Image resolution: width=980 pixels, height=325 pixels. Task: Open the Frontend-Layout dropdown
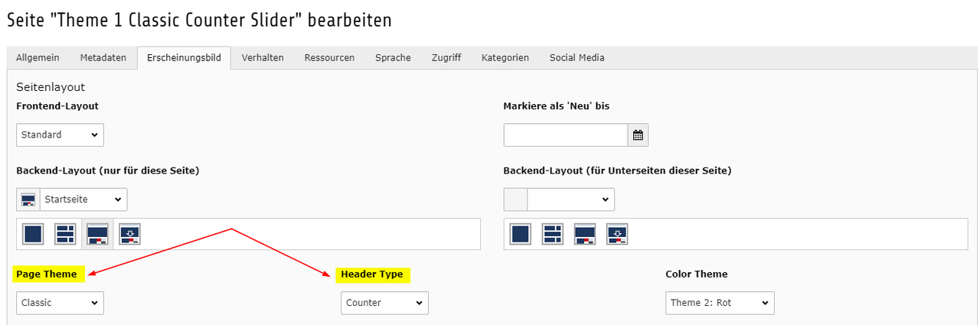click(60, 135)
